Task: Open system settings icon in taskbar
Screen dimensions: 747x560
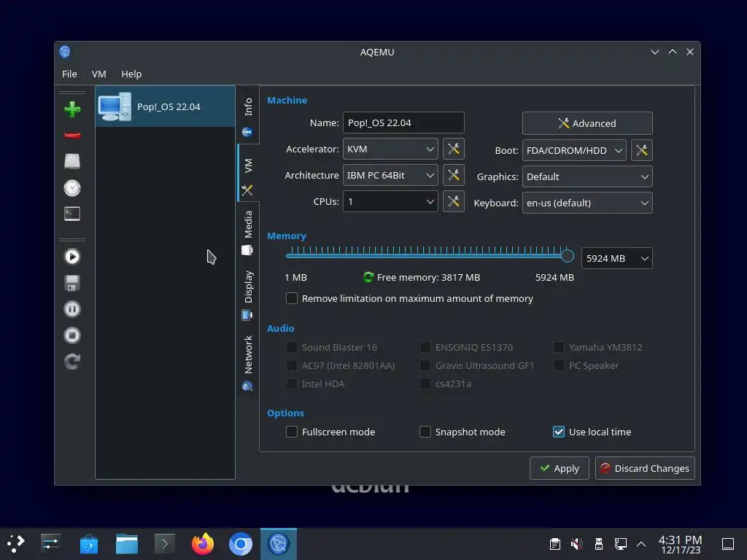Action: [50, 544]
